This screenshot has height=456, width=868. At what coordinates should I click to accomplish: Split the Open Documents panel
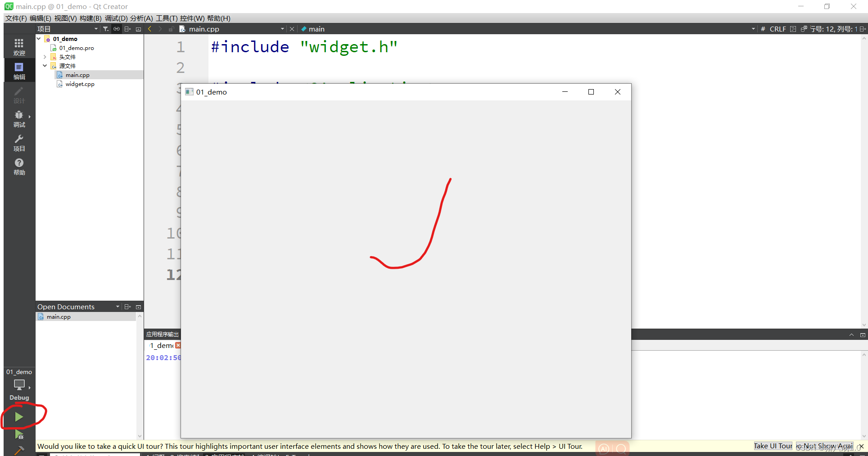(x=128, y=307)
